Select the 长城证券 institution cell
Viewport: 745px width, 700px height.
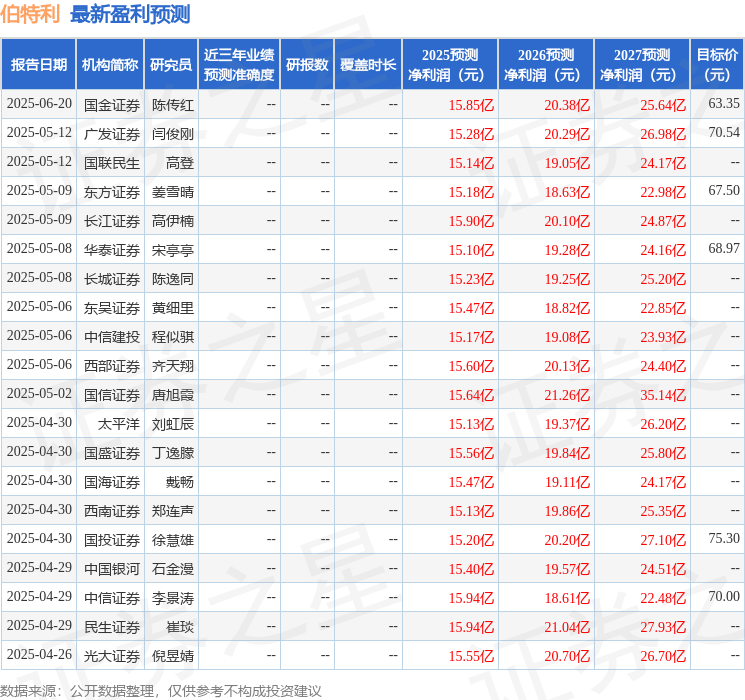(112, 279)
